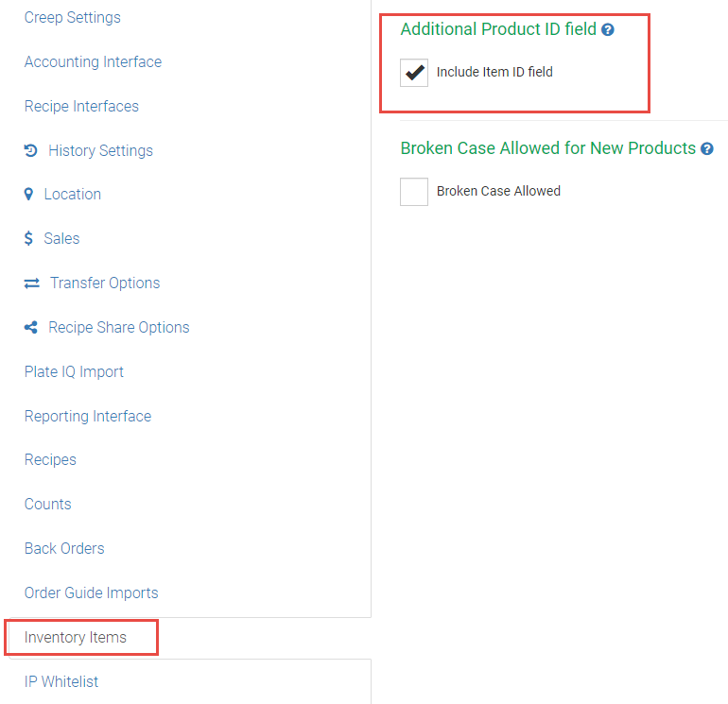Switch to the Inventory Items tab
Viewport: 728px width, 704px height.
(x=76, y=637)
